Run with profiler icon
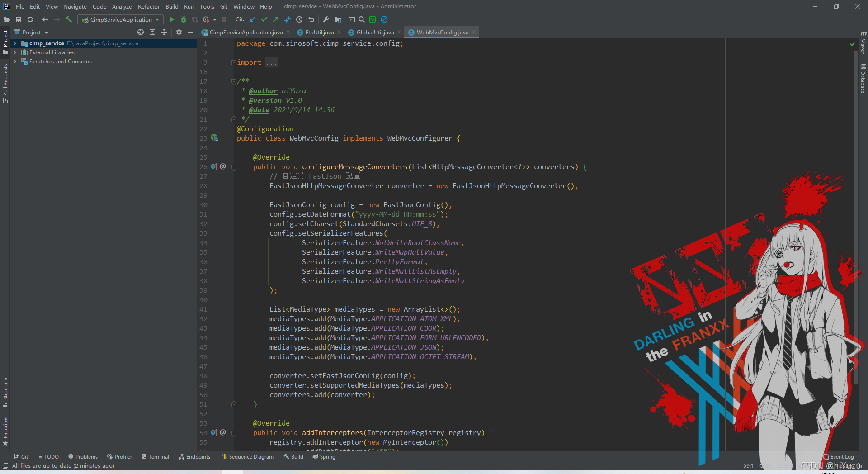 coord(206,19)
